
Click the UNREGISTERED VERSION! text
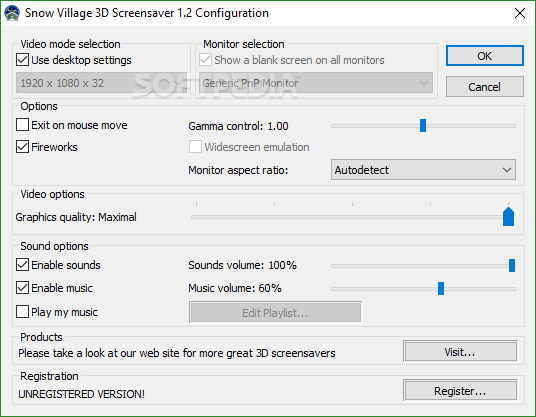coord(81,394)
